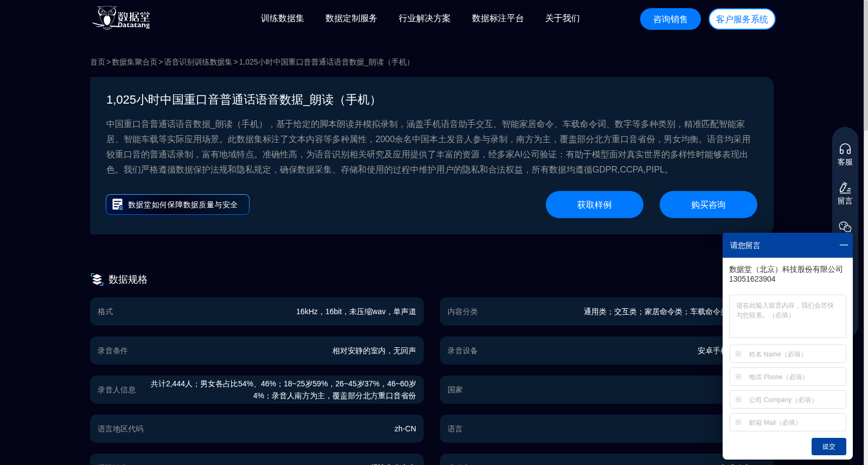Open 行业解决方案 menu
The image size is (868, 465).
(x=424, y=18)
